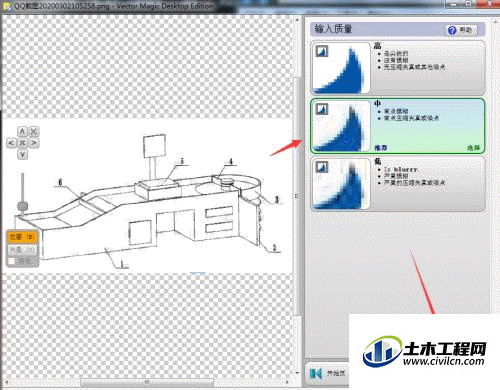The image size is (500, 390).
Task: Click the preview scrollbar's up arrow
Action: coord(297,20)
